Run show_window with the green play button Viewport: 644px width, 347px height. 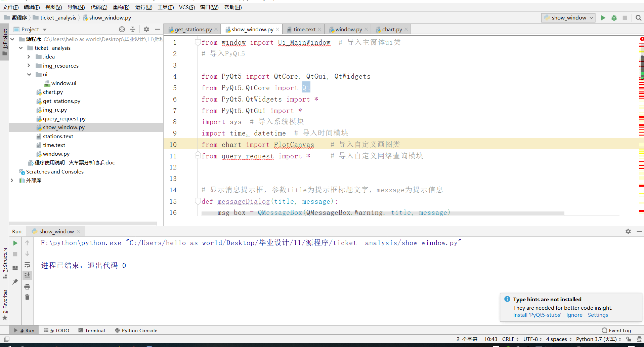(603, 18)
